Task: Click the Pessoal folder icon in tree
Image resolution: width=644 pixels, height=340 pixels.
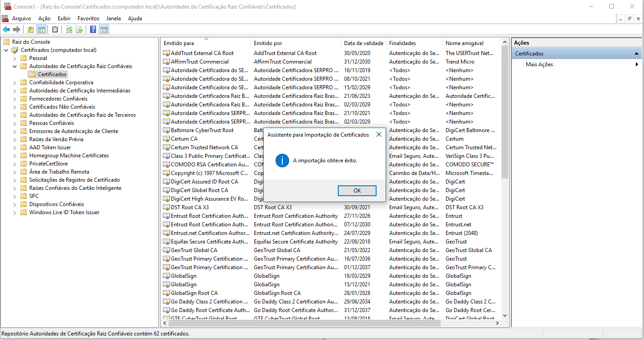Action: pyautogui.click(x=23, y=58)
